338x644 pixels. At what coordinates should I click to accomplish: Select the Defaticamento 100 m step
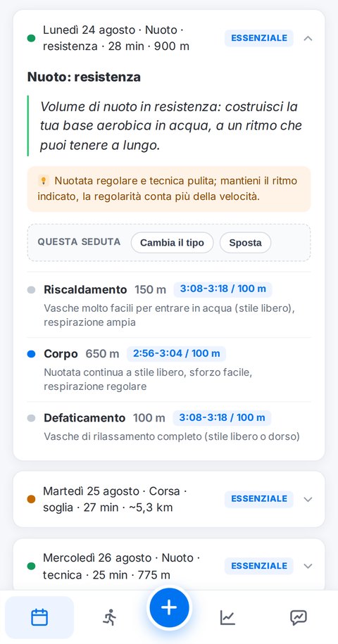[x=169, y=427]
